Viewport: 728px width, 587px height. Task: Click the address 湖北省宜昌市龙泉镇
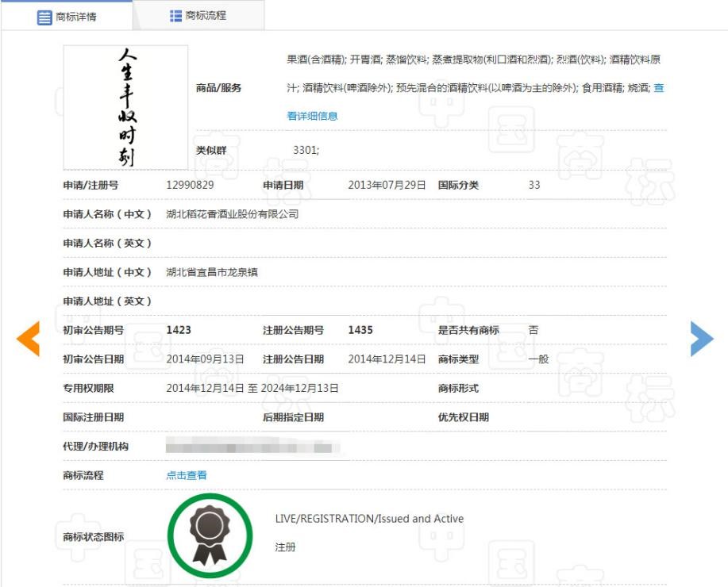click(211, 272)
